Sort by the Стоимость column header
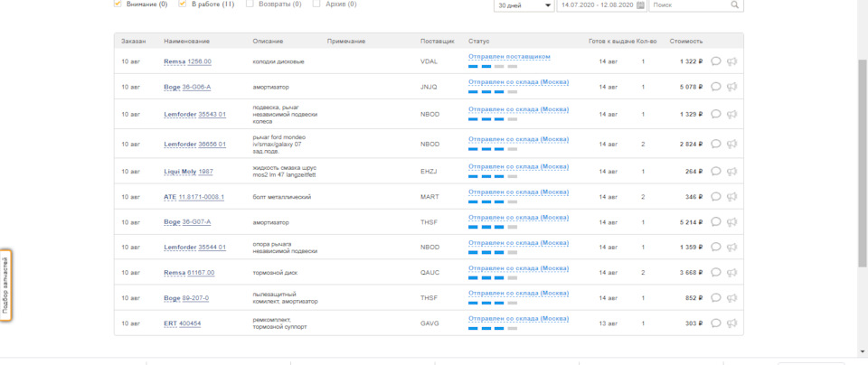The height and width of the screenshot is (365, 868). click(x=686, y=42)
